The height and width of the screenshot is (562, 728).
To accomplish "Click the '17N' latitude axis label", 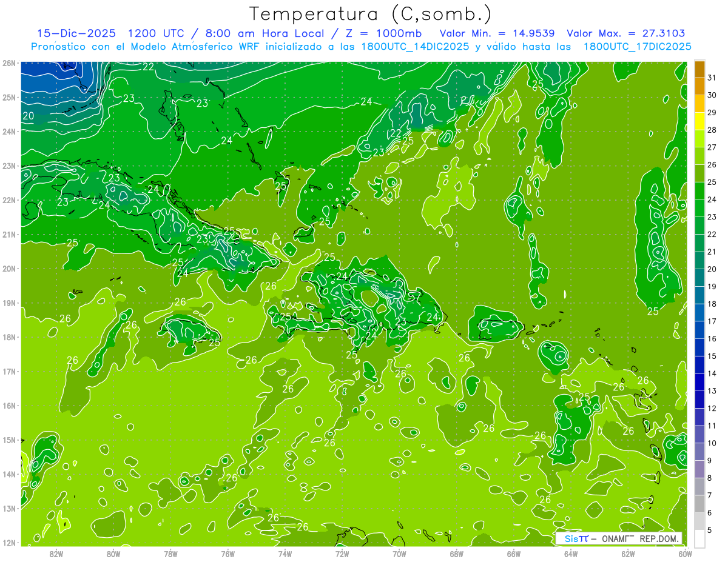I will coord(9,372).
